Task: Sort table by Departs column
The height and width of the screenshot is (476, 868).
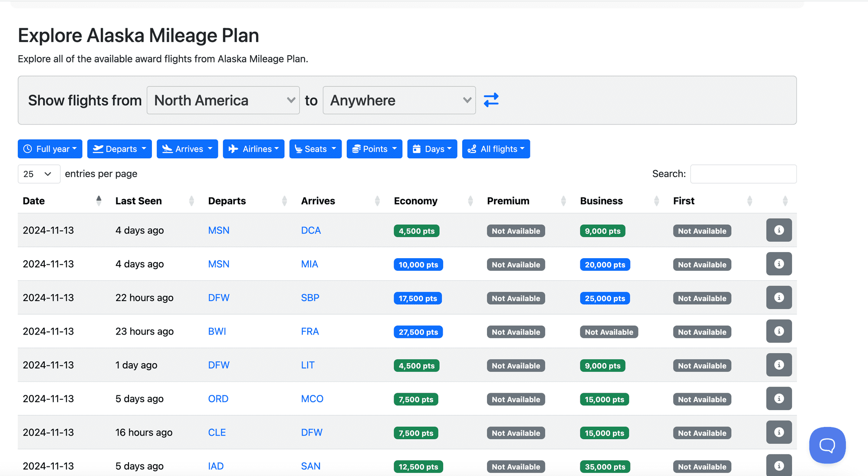Action: 284,200
